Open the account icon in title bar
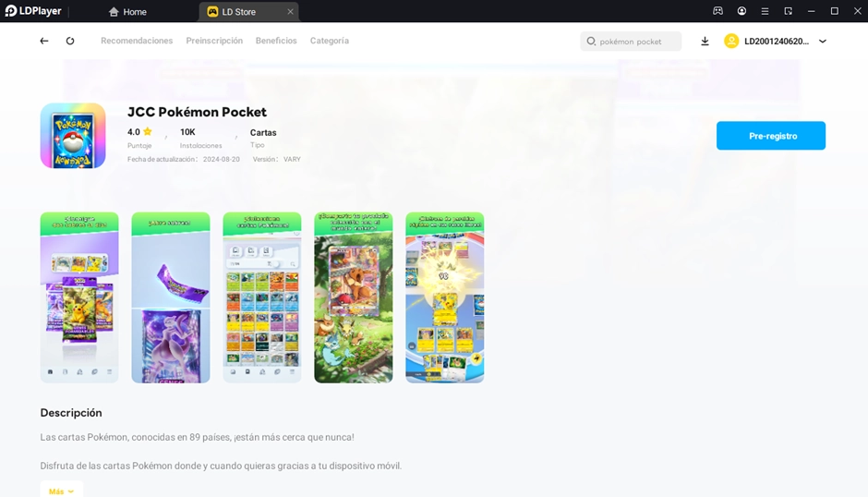868x497 pixels. 741,11
